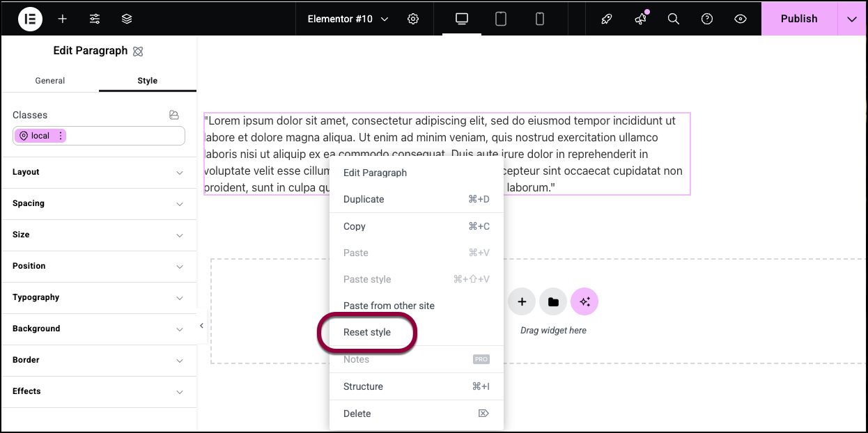Click the Elementor logo icon
868x433 pixels.
point(30,19)
